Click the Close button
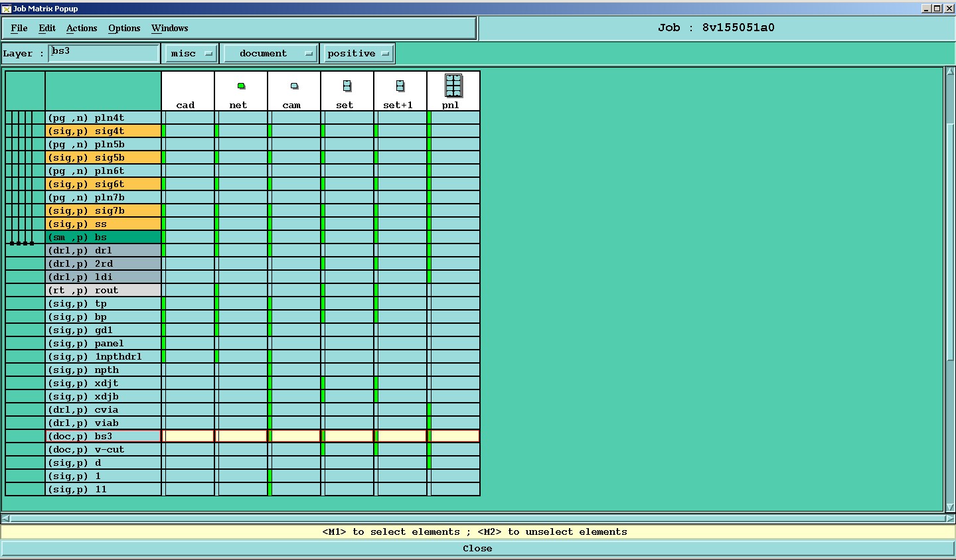956x560 pixels. (477, 548)
